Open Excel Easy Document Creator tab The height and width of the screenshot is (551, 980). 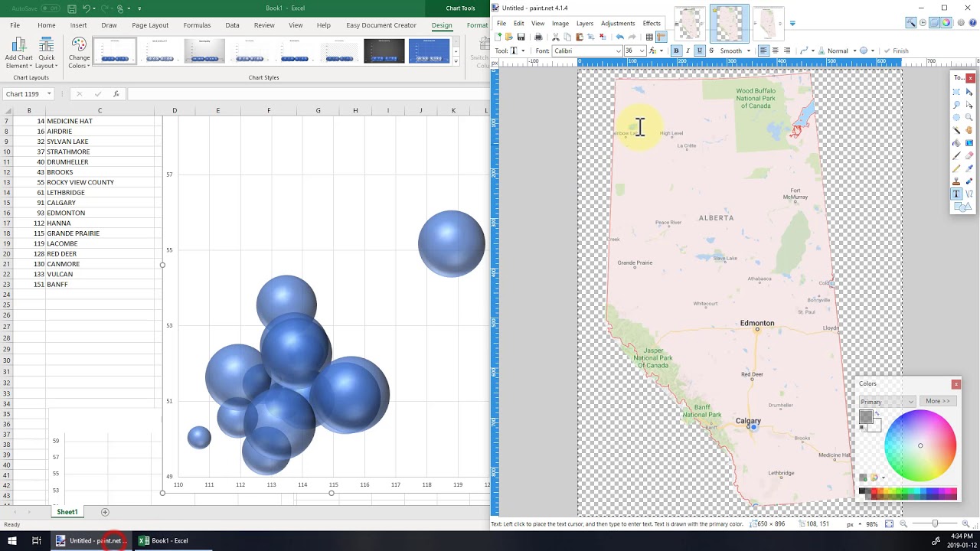pos(381,25)
